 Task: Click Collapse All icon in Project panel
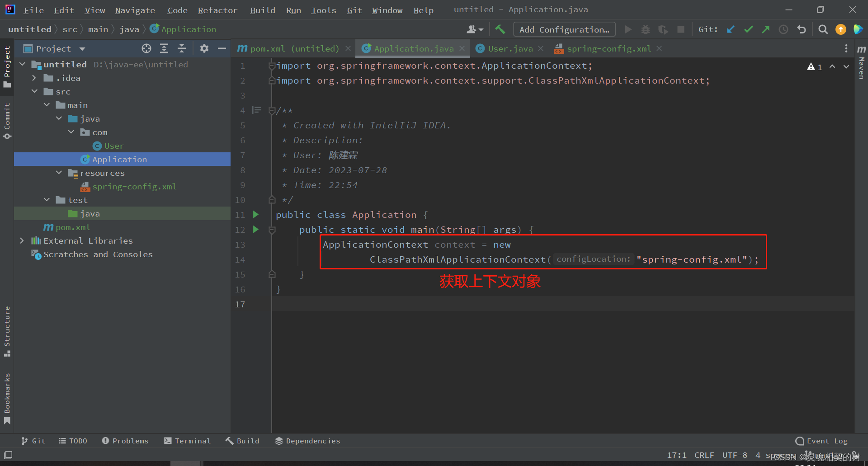[x=182, y=48]
